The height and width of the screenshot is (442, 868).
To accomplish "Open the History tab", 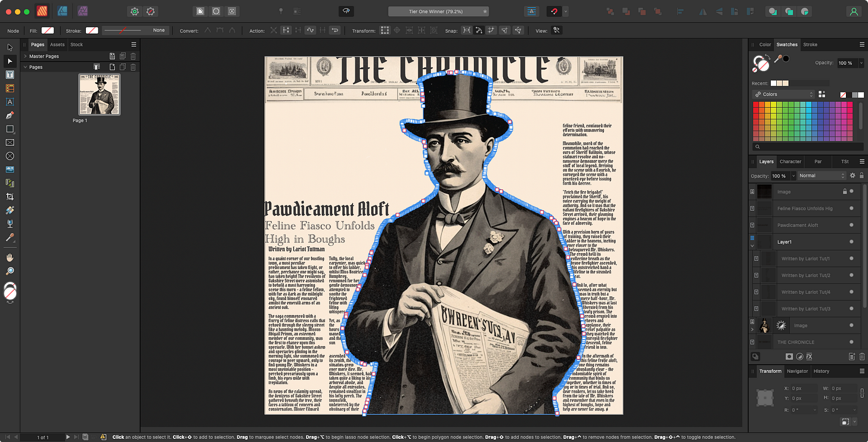I will tap(821, 371).
